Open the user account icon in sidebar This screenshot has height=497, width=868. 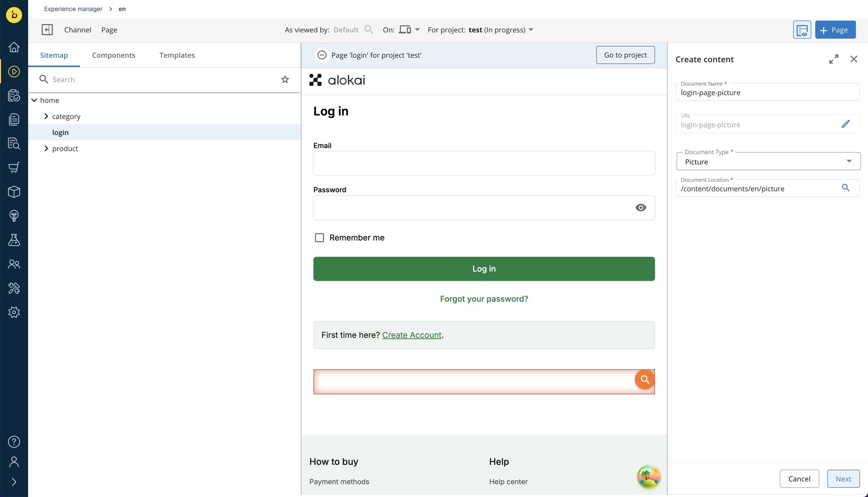(14, 462)
